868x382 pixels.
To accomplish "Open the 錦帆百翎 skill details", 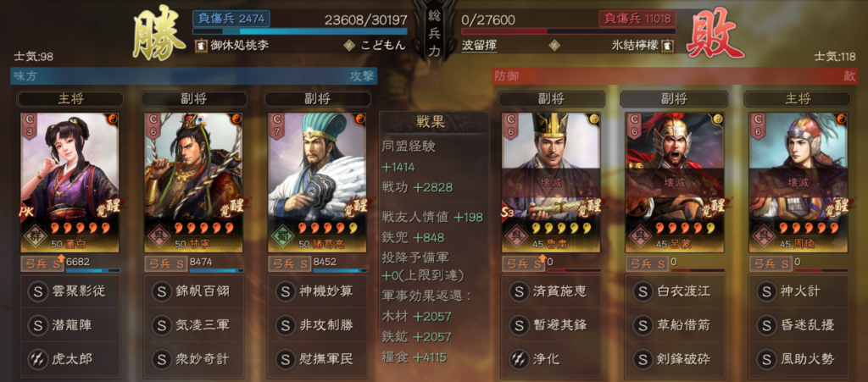I will tap(194, 291).
